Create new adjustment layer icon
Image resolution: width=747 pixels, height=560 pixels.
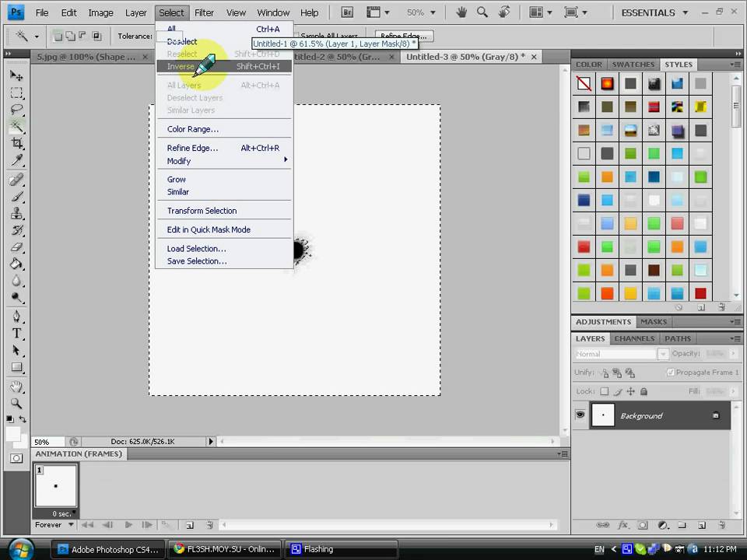coord(663,525)
